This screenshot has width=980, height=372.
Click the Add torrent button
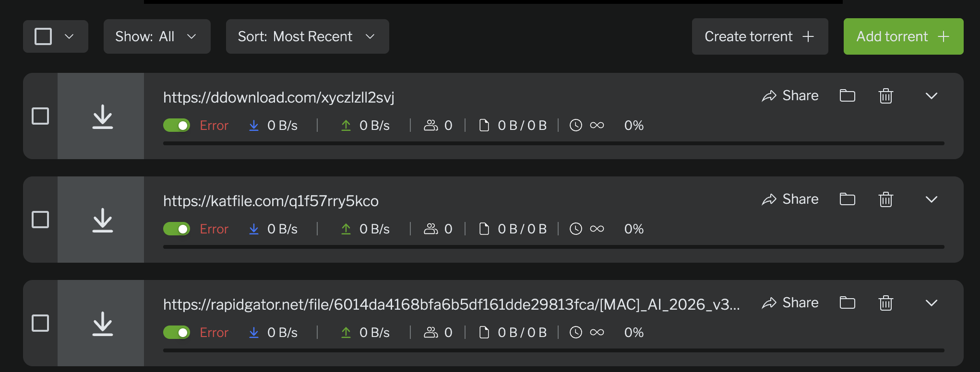point(903,36)
